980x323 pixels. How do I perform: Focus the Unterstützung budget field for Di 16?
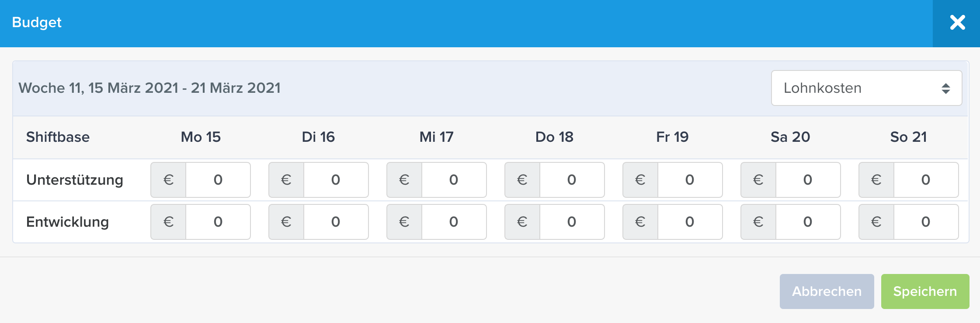click(336, 180)
